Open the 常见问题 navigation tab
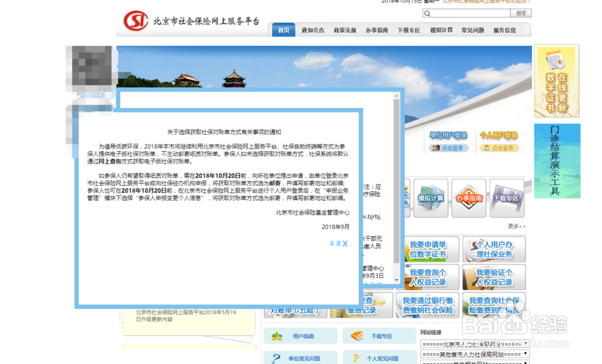Screen dimensions: 602x364 tap(473, 30)
